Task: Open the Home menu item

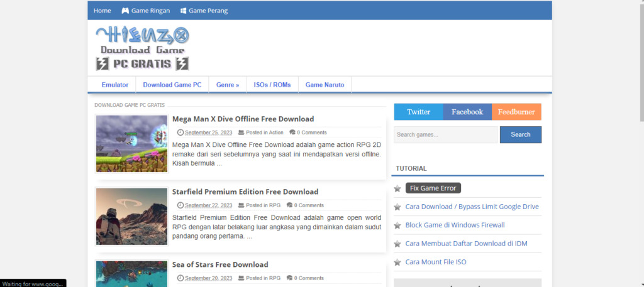Action: pyautogui.click(x=103, y=11)
